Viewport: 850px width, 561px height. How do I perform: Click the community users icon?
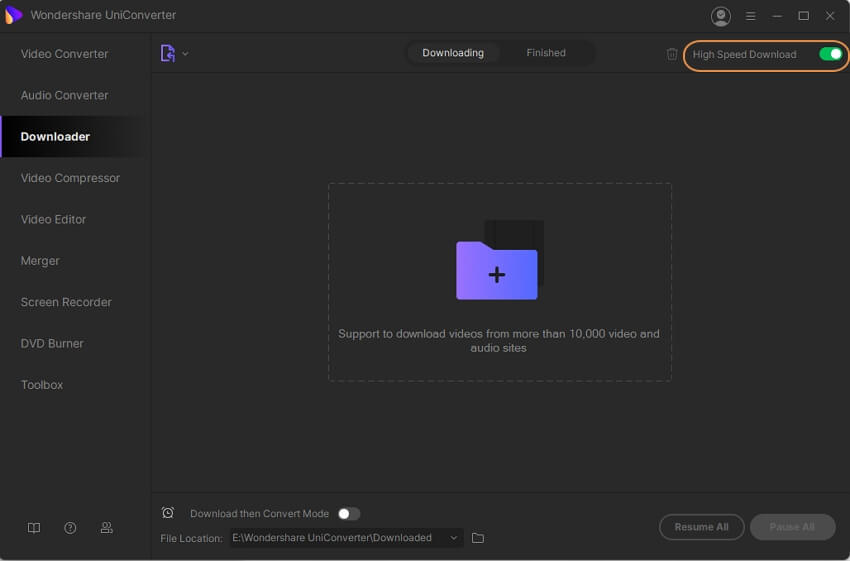[107, 528]
